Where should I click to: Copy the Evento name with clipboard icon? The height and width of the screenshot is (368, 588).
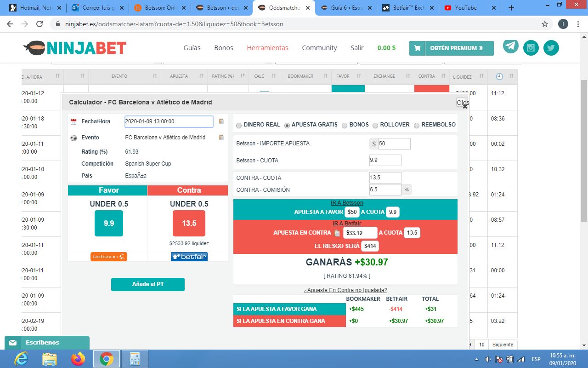[221, 138]
